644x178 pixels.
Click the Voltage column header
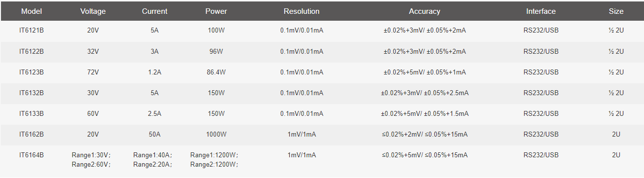[93, 11]
